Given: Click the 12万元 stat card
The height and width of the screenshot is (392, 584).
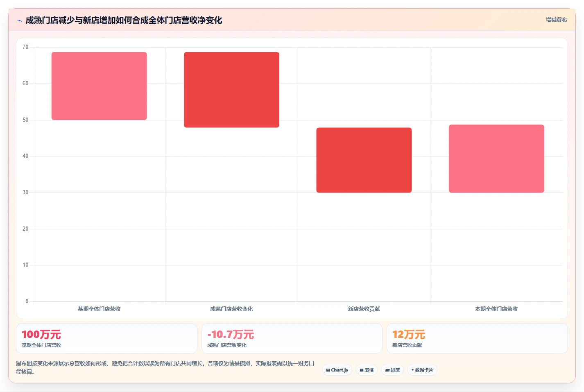Looking at the screenshot, I should click(477, 338).
